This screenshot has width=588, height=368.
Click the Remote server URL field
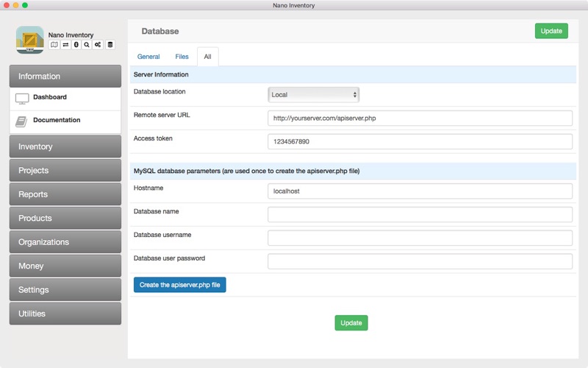click(x=420, y=118)
